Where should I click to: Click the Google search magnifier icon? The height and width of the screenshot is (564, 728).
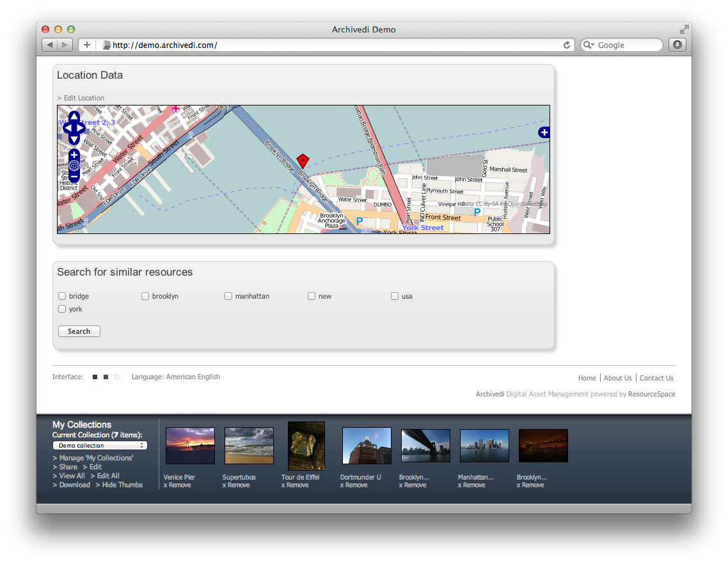(x=589, y=45)
